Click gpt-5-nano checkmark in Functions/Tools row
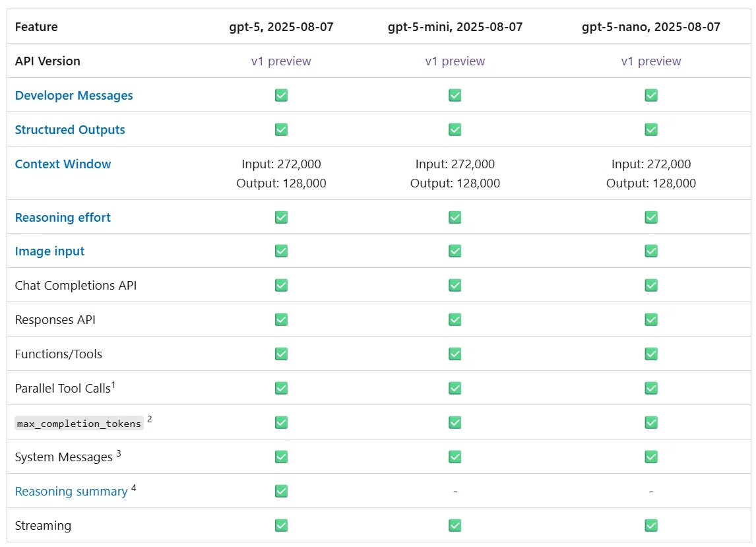The width and height of the screenshot is (756, 547). 651,354
